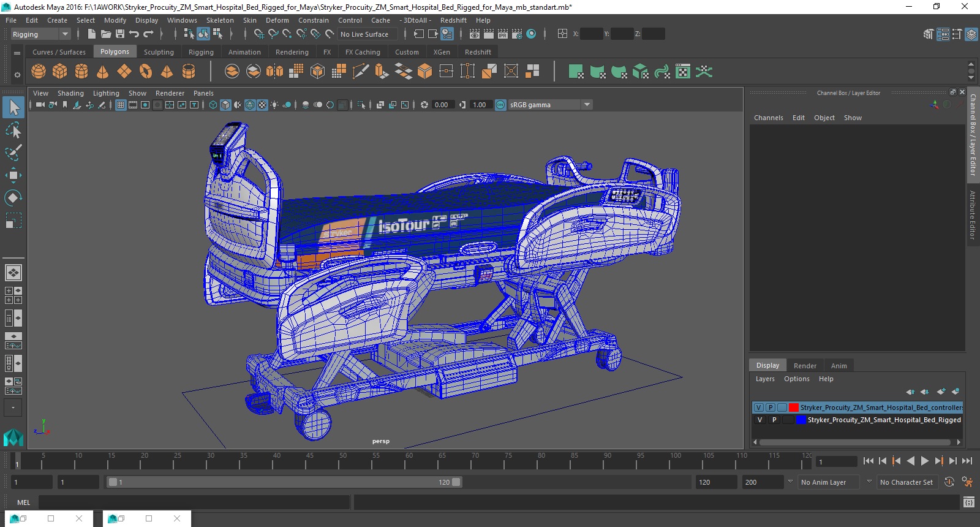This screenshot has width=980, height=527.
Task: Create a polygon torus from shelf
Action: click(146, 72)
